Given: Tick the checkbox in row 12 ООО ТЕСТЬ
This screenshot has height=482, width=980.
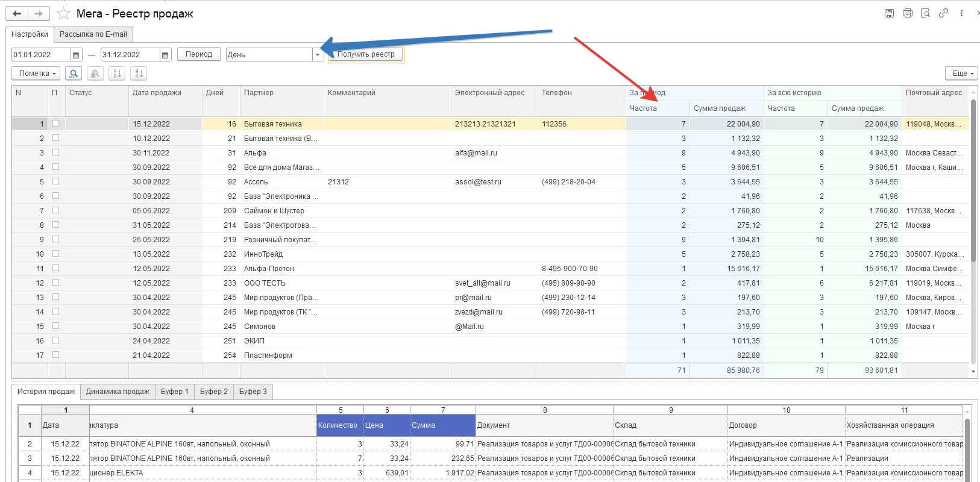Looking at the screenshot, I should [56, 283].
